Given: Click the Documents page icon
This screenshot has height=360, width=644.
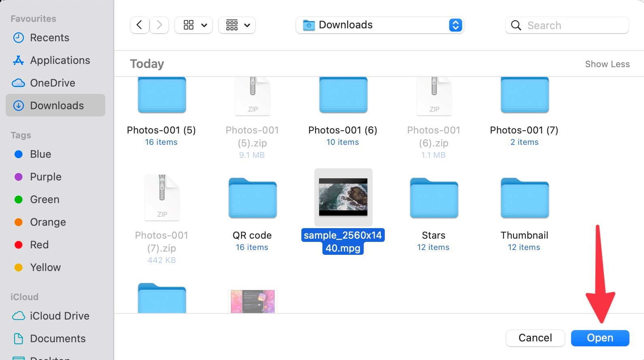Looking at the screenshot, I should (x=19, y=339).
